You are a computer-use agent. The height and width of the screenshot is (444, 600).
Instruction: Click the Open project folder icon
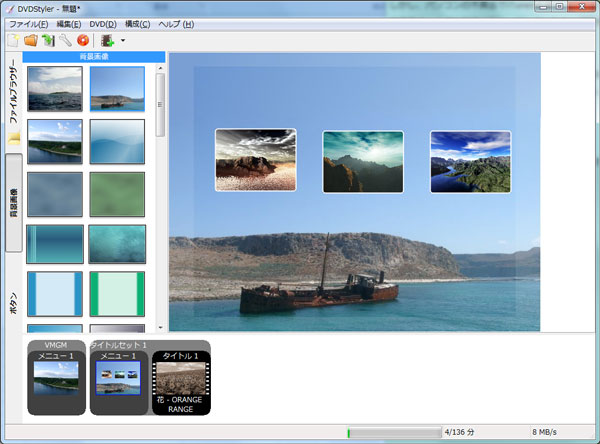click(30, 41)
